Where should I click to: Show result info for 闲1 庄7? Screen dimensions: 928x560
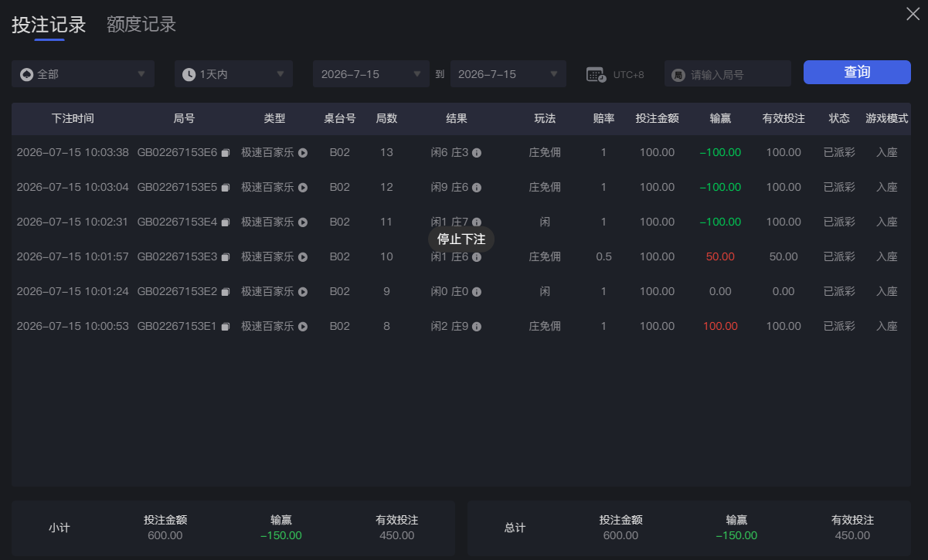pyautogui.click(x=477, y=222)
